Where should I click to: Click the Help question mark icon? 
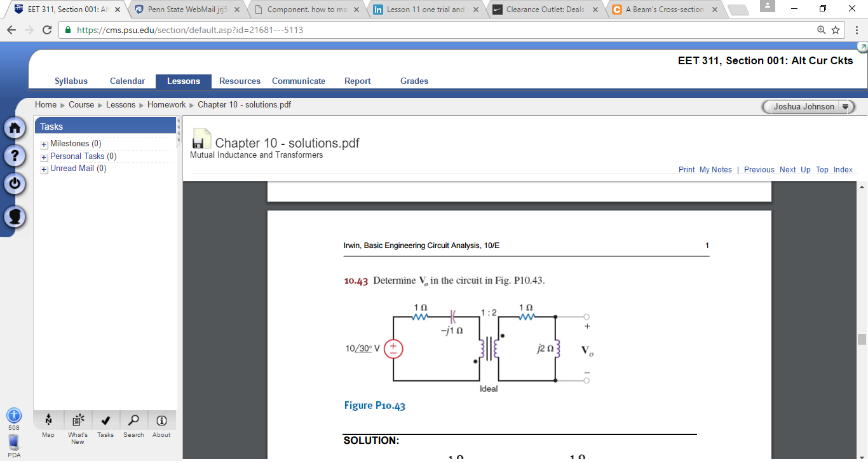[x=14, y=155]
